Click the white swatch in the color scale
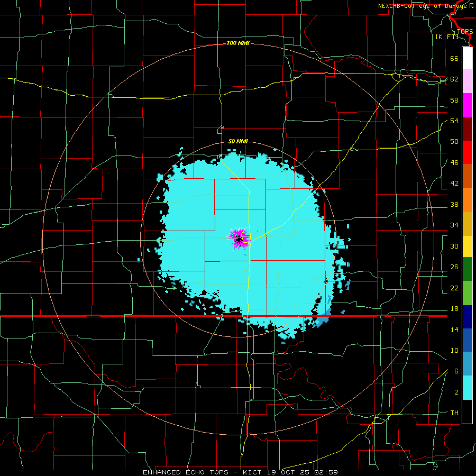Screen dimensions: 476x476 (x=467, y=58)
